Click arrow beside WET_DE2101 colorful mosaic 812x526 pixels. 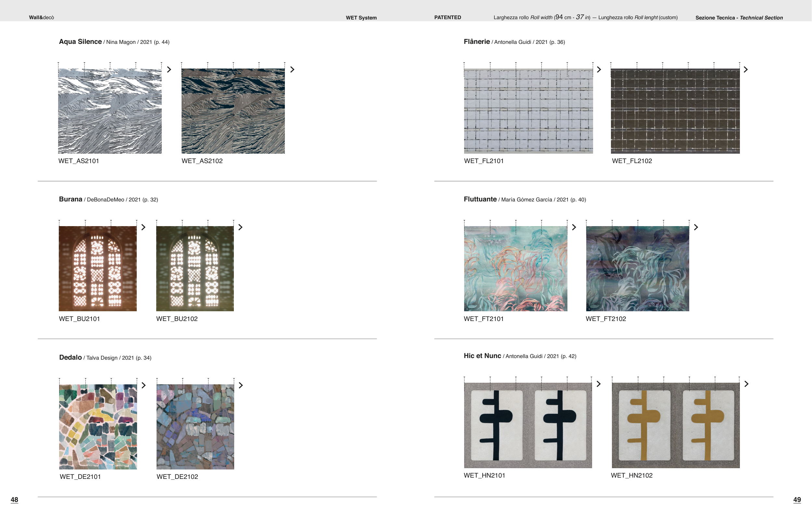[143, 385]
